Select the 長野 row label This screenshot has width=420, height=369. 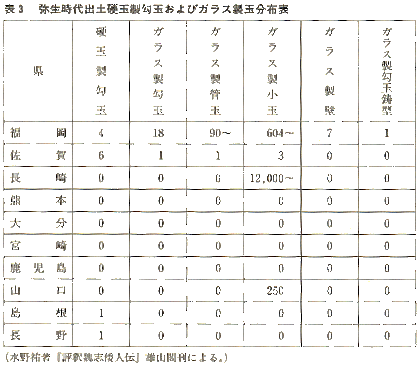38,335
